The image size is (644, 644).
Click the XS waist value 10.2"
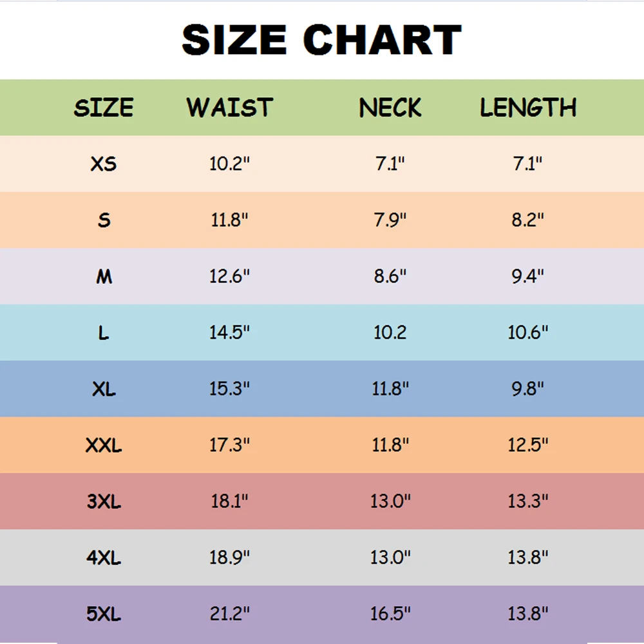click(229, 164)
